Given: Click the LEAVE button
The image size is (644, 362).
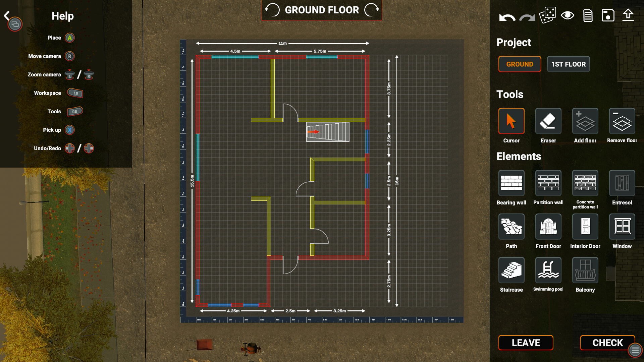Looking at the screenshot, I should (526, 342).
